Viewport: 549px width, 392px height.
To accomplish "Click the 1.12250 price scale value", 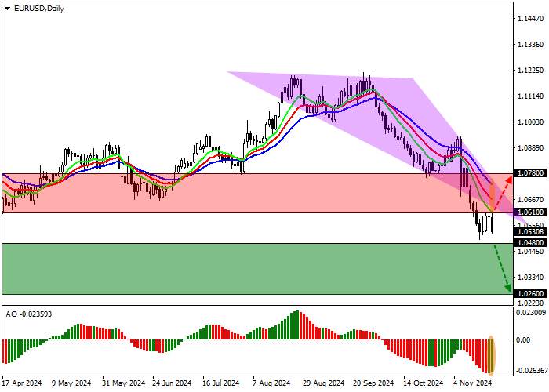I will click(531, 71).
